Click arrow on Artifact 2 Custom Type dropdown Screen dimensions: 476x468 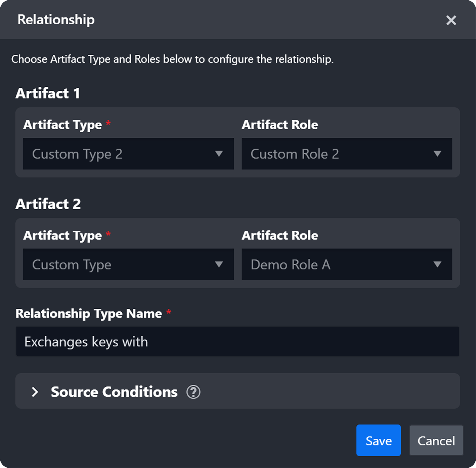click(x=219, y=264)
